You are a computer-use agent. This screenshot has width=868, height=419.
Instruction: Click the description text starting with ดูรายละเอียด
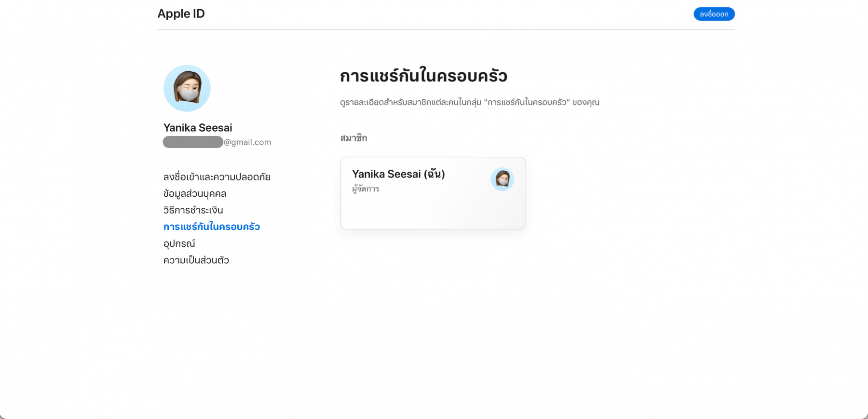469,102
